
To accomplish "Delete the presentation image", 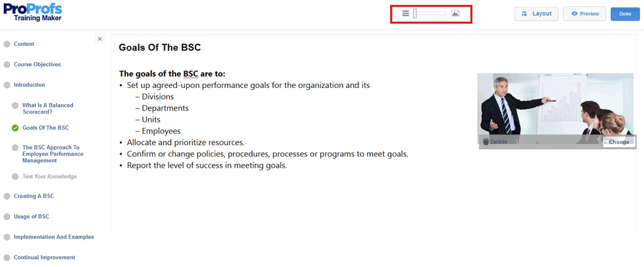I will click(495, 142).
